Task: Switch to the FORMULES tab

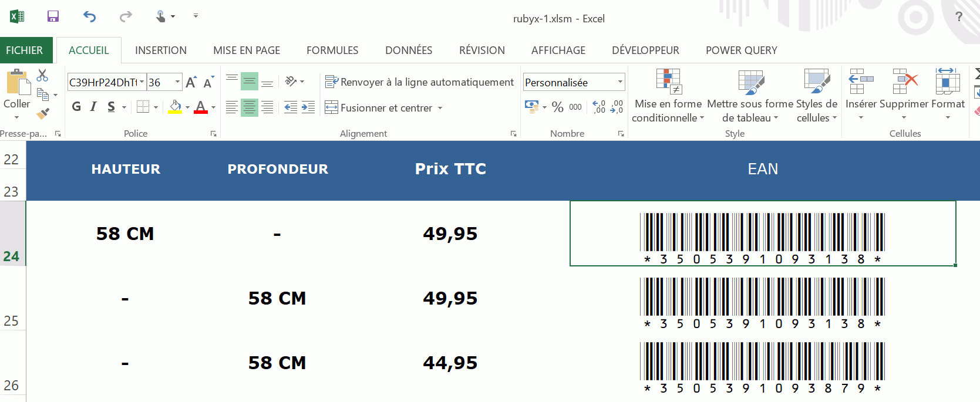Action: coord(332,50)
